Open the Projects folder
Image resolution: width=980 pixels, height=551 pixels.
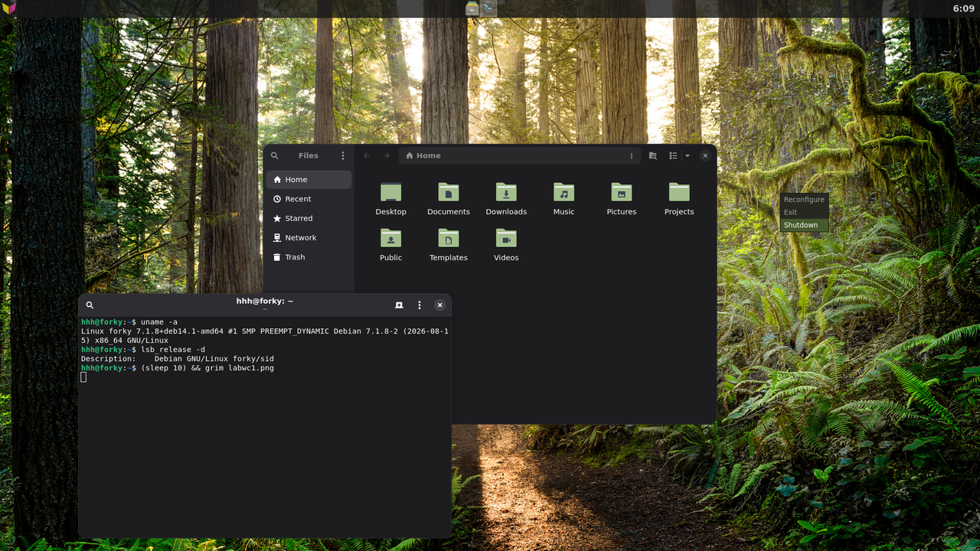click(x=679, y=199)
